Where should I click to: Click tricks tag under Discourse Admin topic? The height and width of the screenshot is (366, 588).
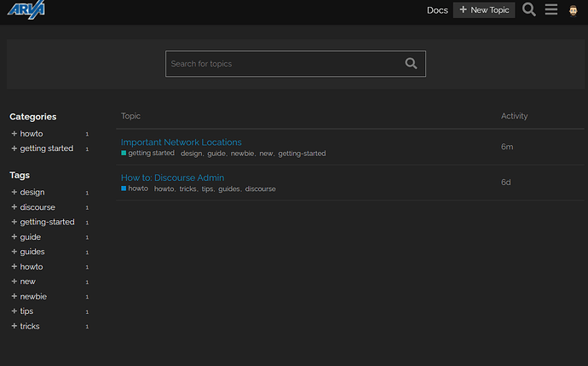(187, 189)
